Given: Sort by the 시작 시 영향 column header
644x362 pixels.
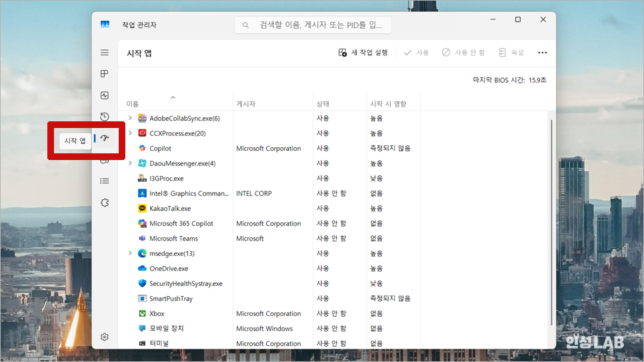Looking at the screenshot, I should click(388, 104).
